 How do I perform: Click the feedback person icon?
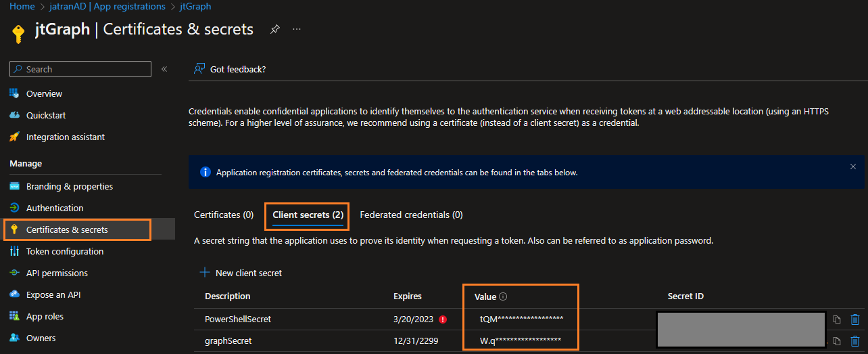click(199, 69)
